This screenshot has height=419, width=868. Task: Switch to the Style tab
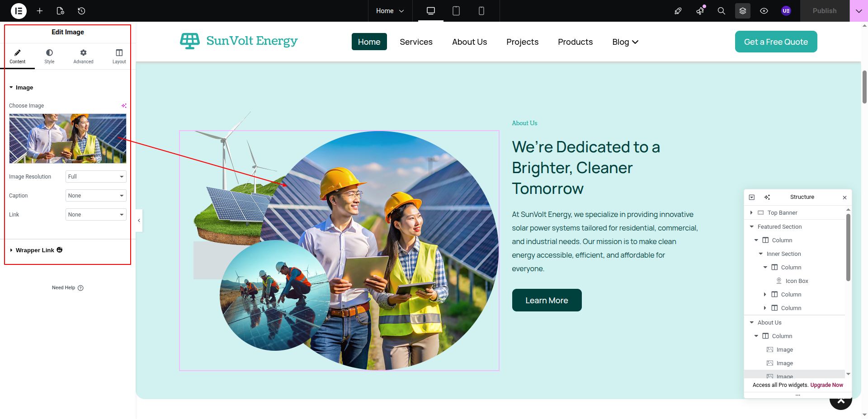pos(49,56)
